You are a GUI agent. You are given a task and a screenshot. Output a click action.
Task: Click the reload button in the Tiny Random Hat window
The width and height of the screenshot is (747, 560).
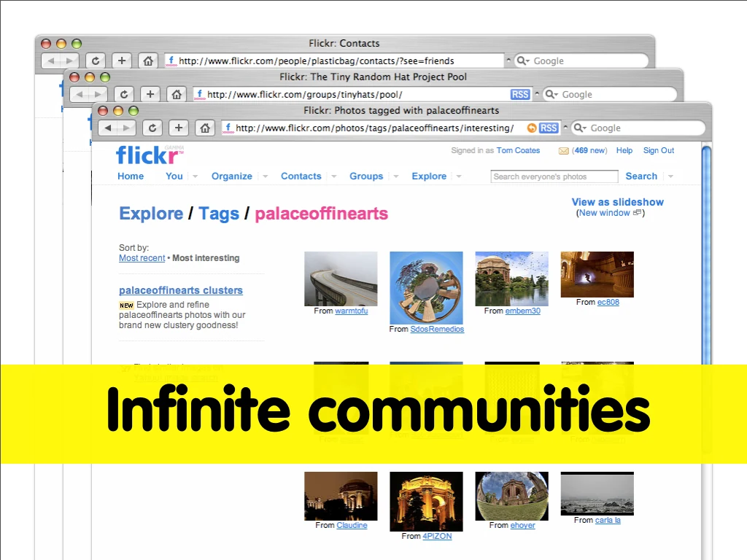pos(124,94)
